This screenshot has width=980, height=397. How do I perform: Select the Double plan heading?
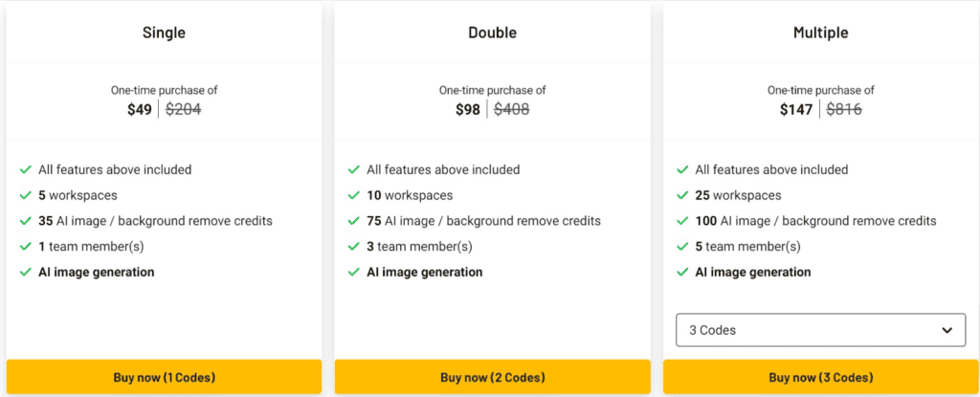492,33
